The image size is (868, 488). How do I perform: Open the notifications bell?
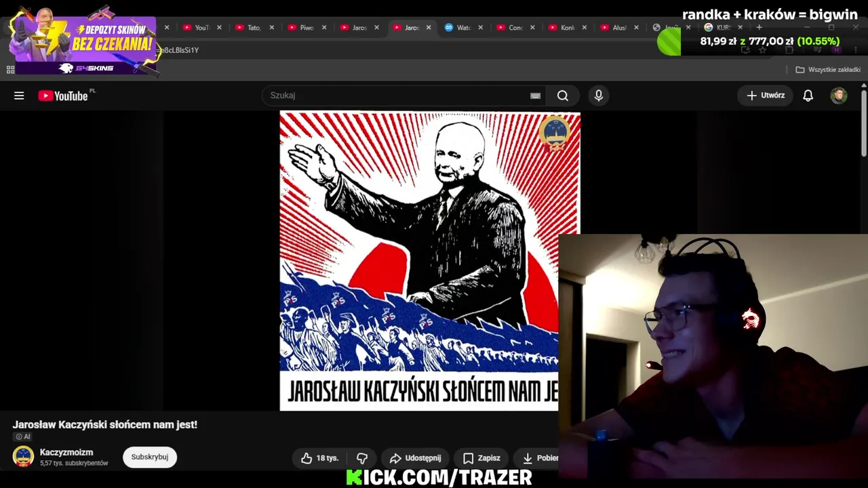click(x=808, y=96)
